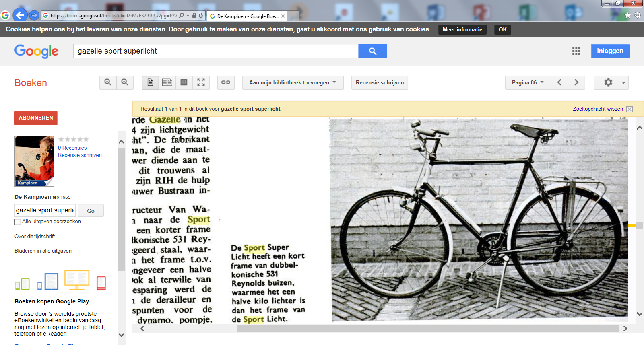The width and height of the screenshot is (644, 346).
Task: Click the Google search text field
Action: tap(216, 51)
